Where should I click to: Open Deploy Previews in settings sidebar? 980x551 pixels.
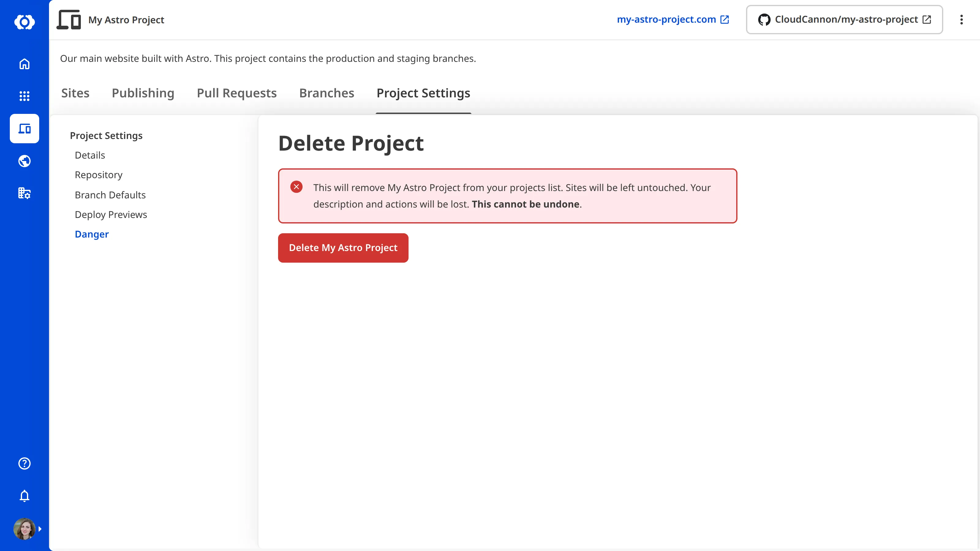tap(111, 215)
